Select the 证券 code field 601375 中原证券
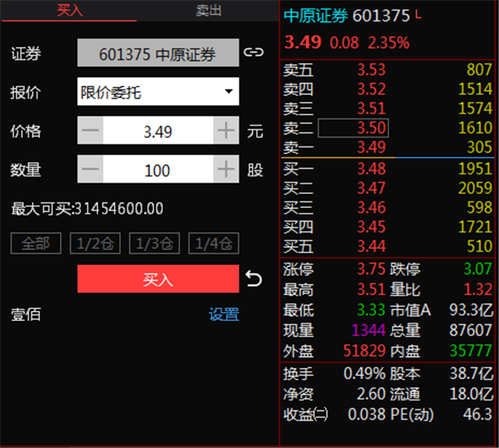The height and width of the screenshot is (448, 499). (157, 53)
